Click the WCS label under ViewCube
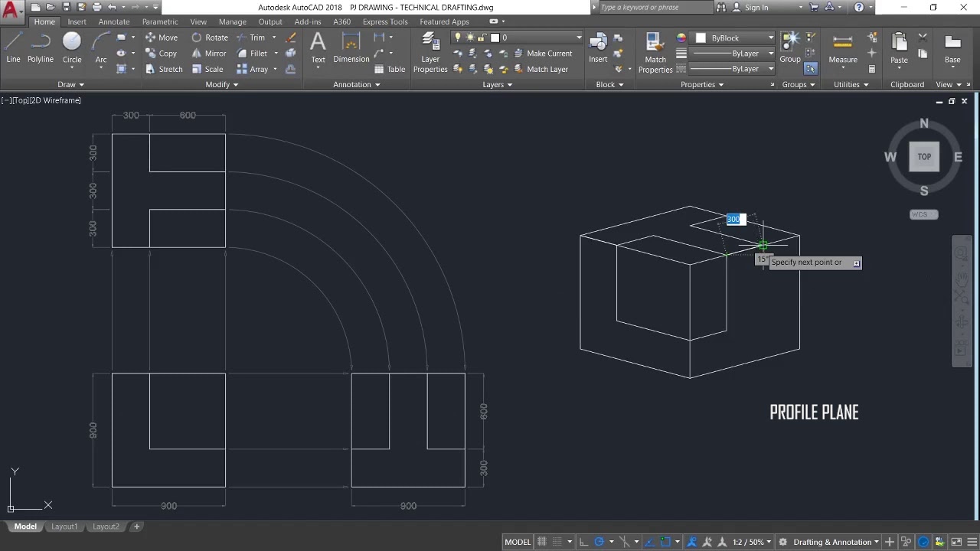Screen dimensions: 980x551 tap(923, 214)
